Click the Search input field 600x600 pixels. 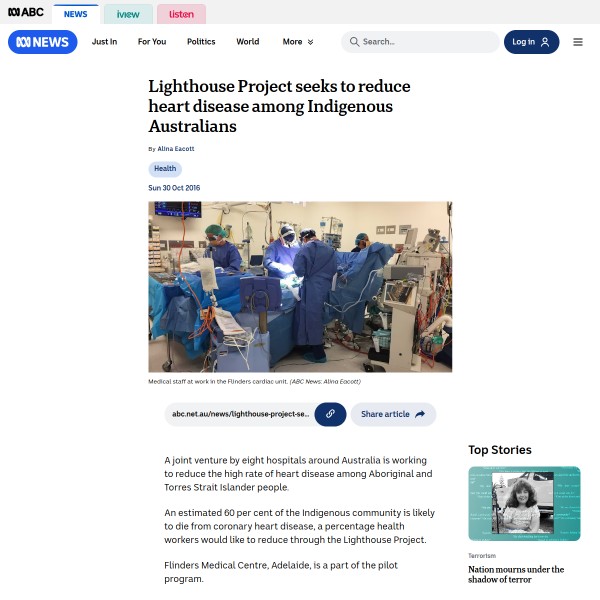click(420, 42)
